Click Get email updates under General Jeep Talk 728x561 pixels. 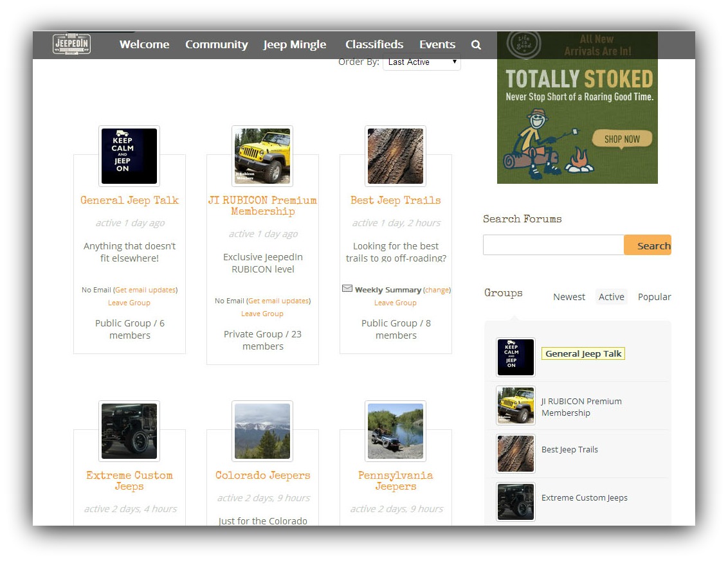(x=145, y=290)
